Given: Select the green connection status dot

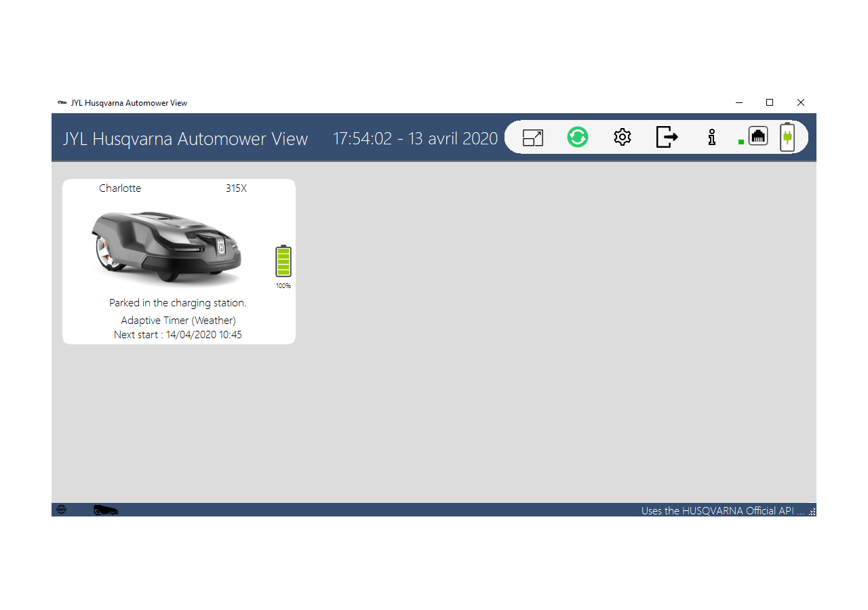Looking at the screenshot, I should (x=741, y=141).
